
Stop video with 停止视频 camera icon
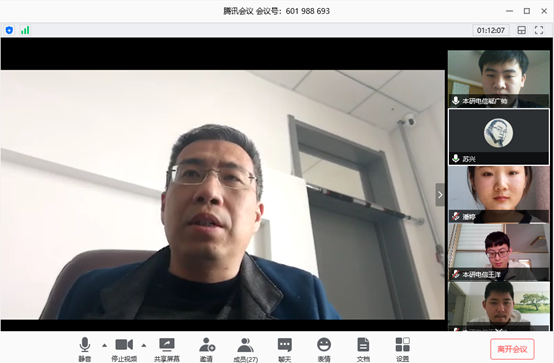point(124,349)
